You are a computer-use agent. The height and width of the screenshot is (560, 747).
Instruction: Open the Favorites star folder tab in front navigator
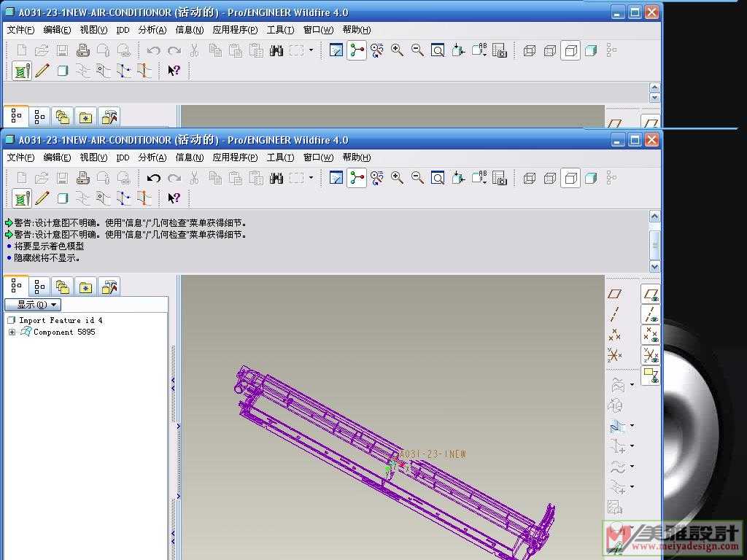86,287
